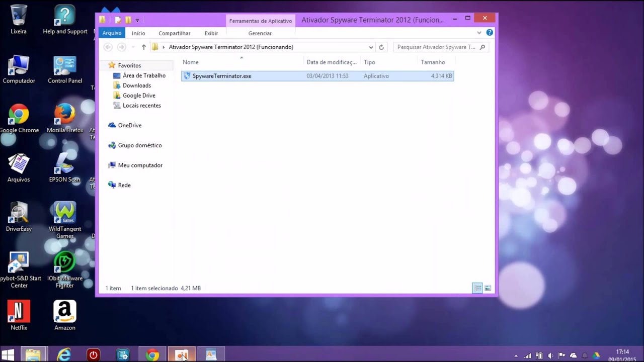Click the Google Drive tray icon
This screenshot has height=362, width=644.
click(596, 355)
